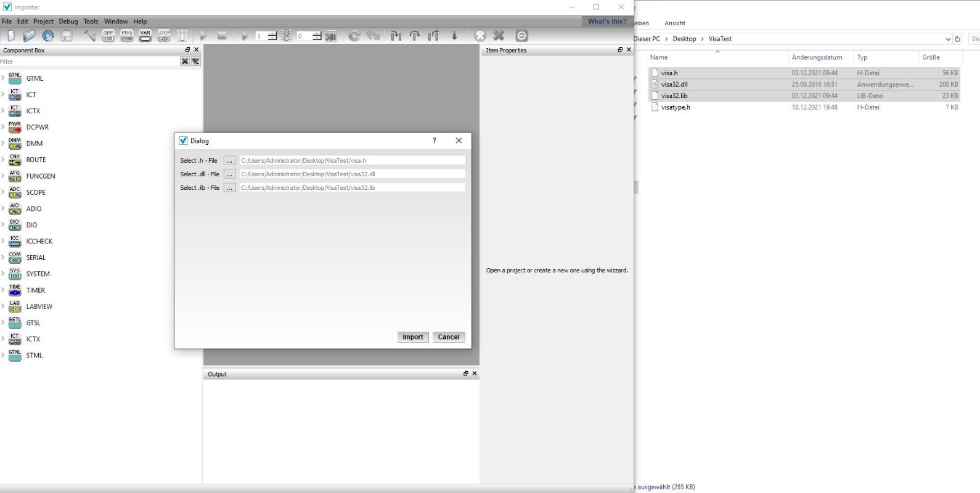Browse for the .h file with ... button
980x493 pixels.
[x=229, y=160]
